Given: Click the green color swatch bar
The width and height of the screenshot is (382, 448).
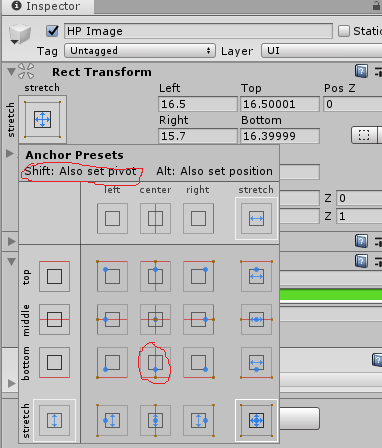Looking at the screenshot, I should (331, 295).
